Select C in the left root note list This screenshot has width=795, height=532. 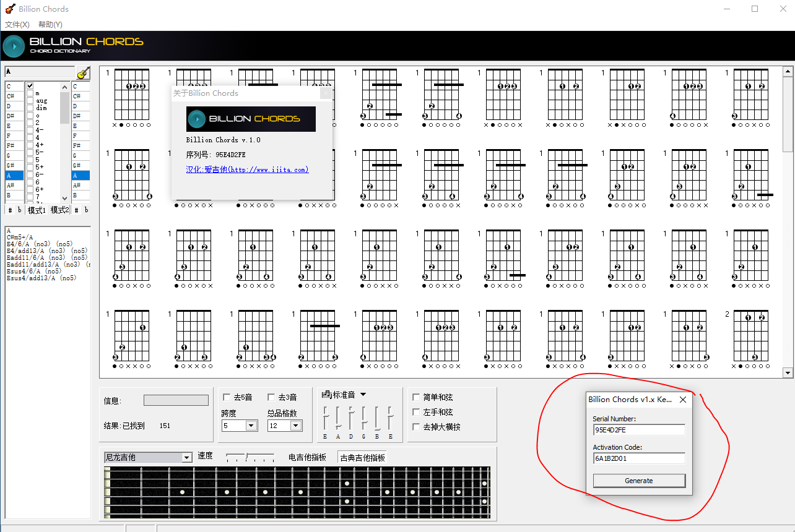(14, 87)
